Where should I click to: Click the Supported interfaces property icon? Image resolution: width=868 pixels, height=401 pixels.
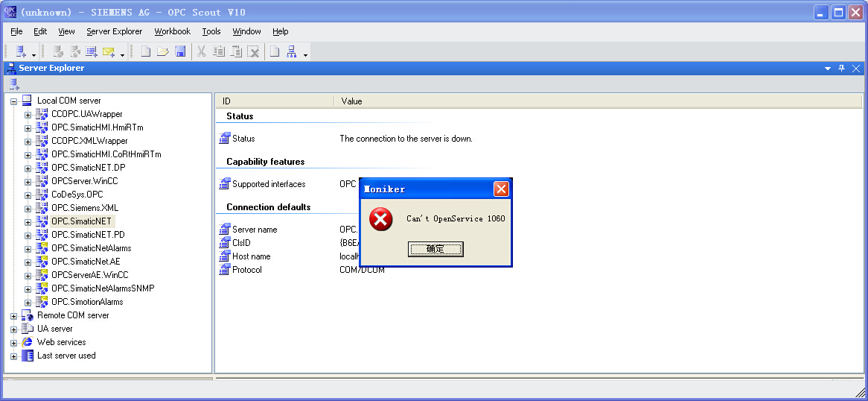coord(224,184)
